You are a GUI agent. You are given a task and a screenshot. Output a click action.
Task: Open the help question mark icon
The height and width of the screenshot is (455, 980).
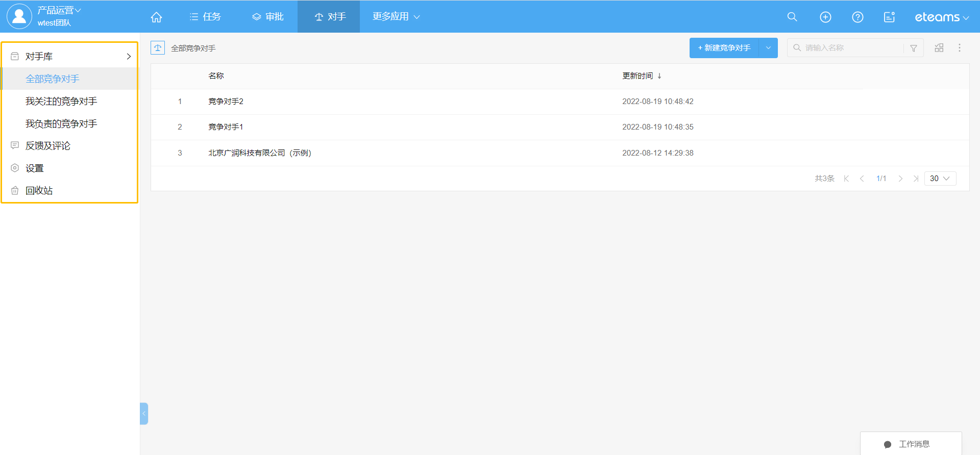[857, 17]
